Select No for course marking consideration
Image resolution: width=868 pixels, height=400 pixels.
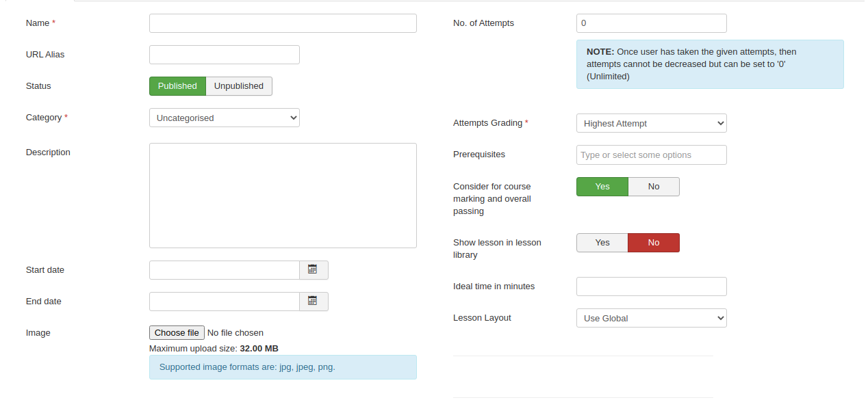pos(654,187)
